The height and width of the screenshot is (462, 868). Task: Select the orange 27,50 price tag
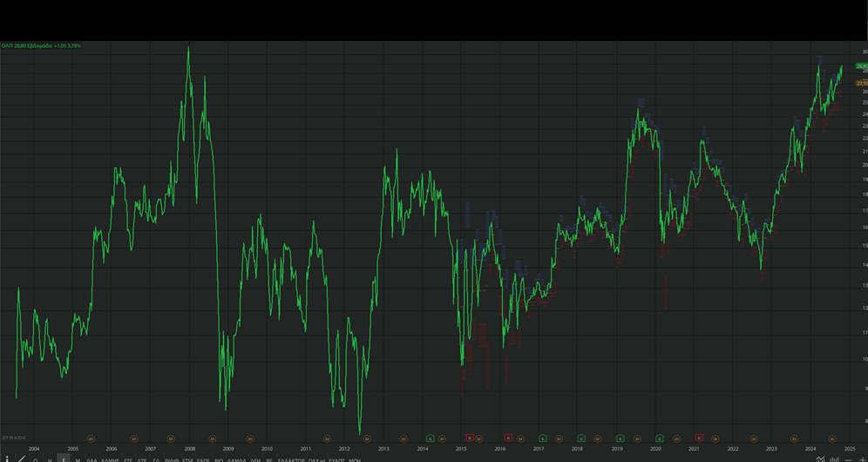861,83
